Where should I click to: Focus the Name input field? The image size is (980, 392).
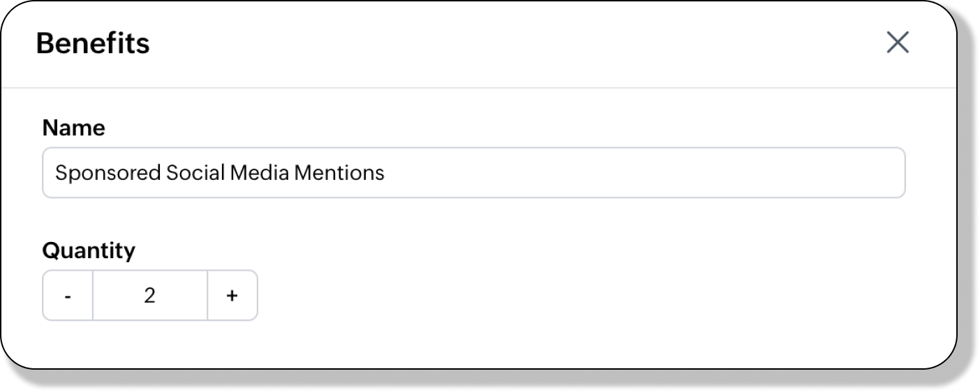[473, 172]
